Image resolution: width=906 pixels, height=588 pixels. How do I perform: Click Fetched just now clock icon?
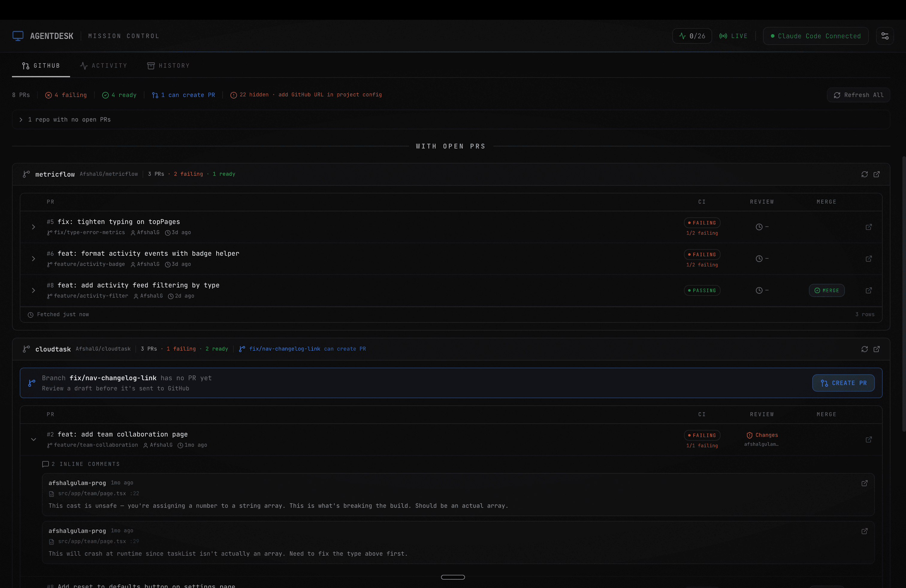(x=31, y=315)
